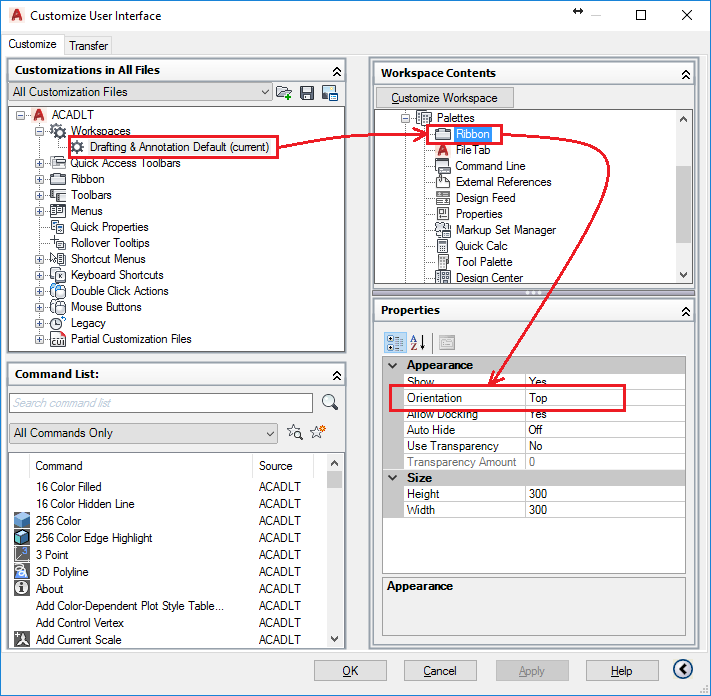This screenshot has height=696, width=711.
Task: Collapse the Command List panel
Action: (x=336, y=375)
